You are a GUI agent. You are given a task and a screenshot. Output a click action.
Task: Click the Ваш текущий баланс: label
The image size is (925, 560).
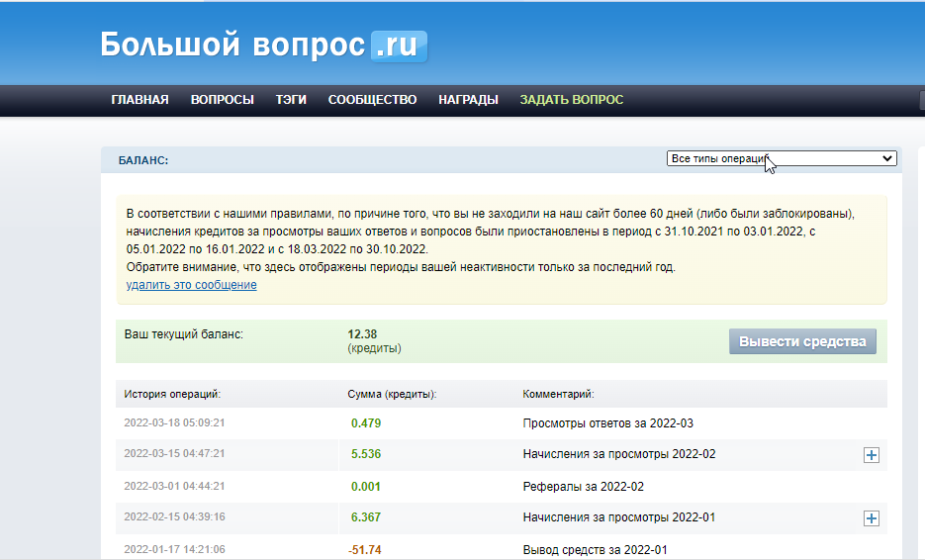[x=183, y=334]
